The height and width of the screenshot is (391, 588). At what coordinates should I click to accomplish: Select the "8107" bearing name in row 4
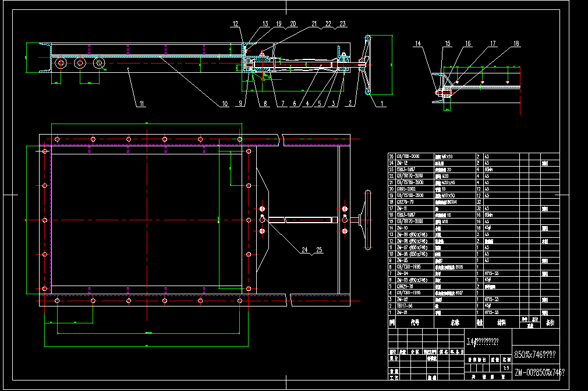click(459, 293)
